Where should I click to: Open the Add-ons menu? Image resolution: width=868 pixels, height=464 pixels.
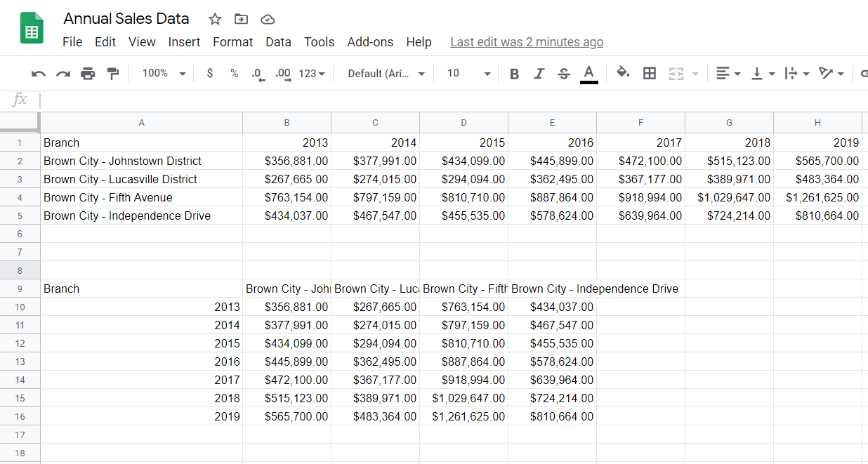coord(370,42)
